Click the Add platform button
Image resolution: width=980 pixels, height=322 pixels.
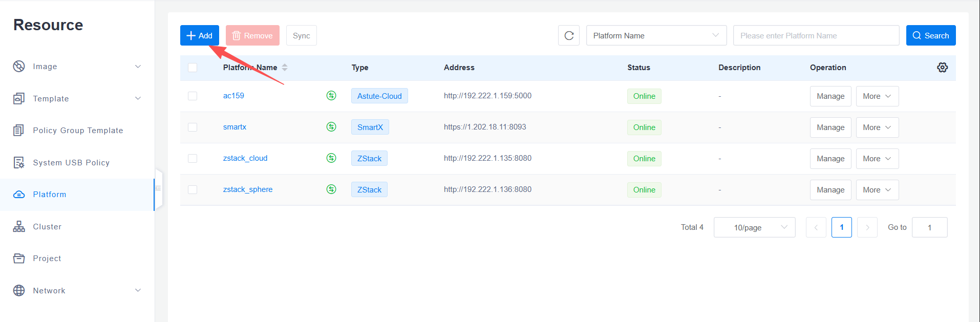pyautogui.click(x=199, y=36)
